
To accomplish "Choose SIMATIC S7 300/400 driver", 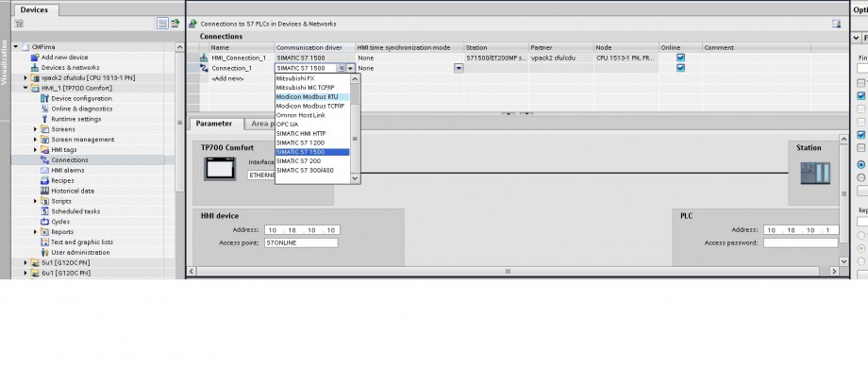I will pyautogui.click(x=312, y=170).
